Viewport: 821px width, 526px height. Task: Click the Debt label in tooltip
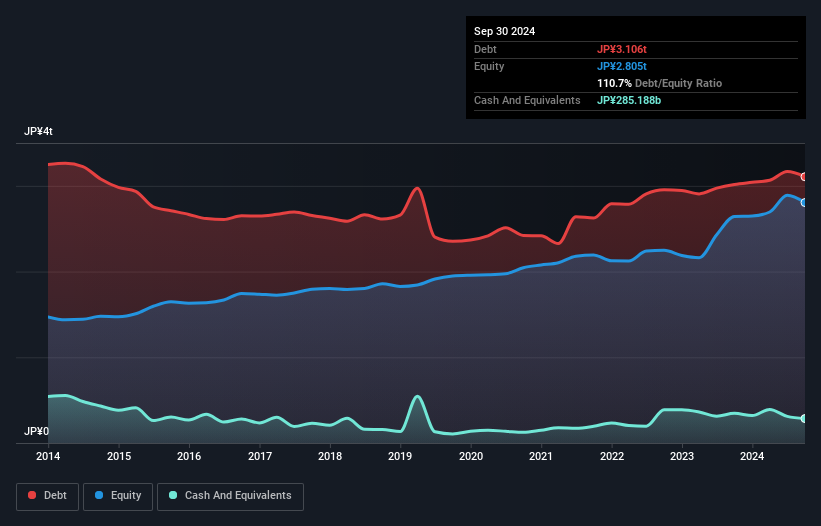point(485,49)
